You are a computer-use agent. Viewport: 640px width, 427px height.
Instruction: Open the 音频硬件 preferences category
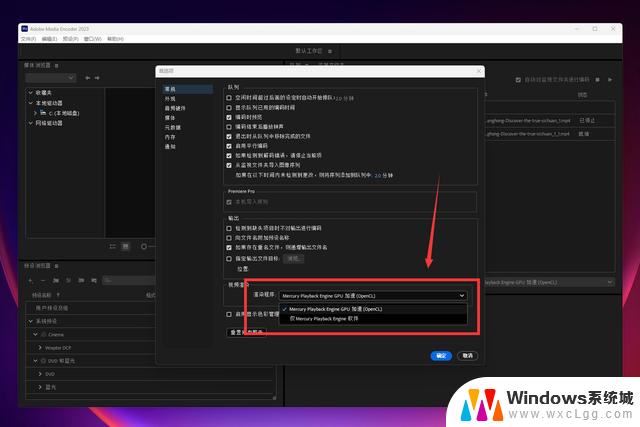click(175, 108)
